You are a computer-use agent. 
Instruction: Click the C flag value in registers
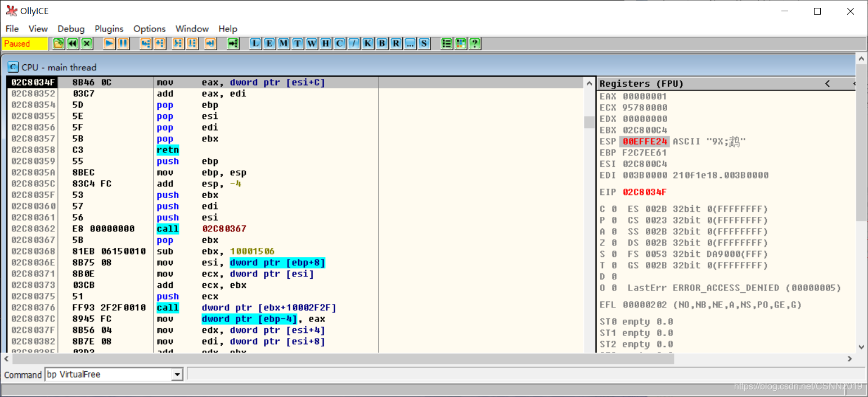[614, 209]
